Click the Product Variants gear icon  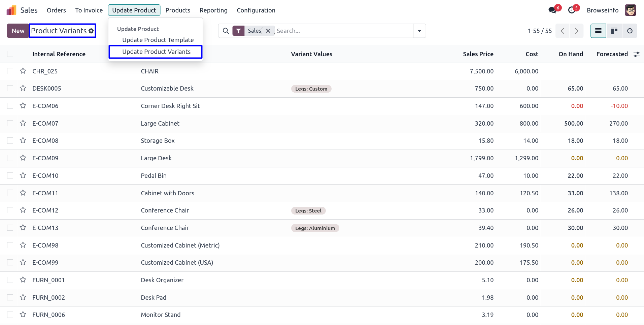point(91,31)
